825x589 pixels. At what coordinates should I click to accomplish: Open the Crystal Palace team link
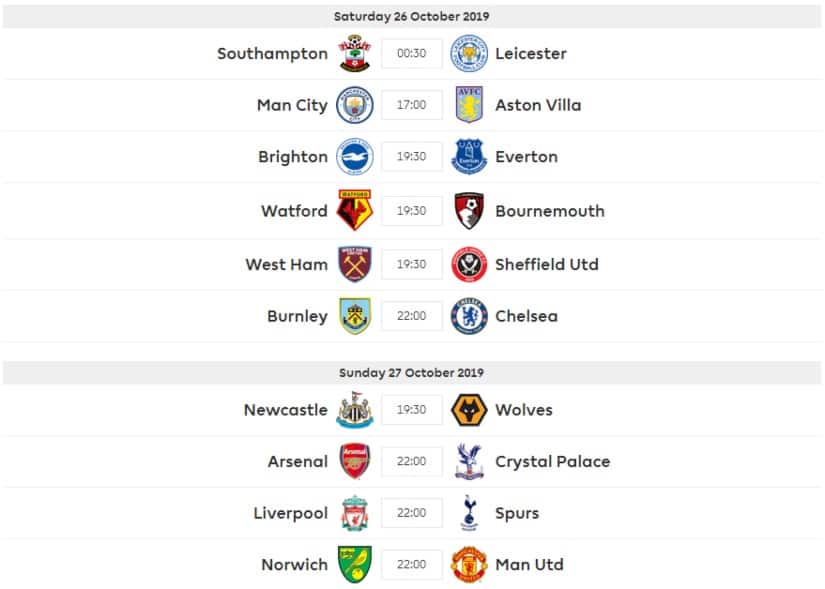click(x=552, y=462)
